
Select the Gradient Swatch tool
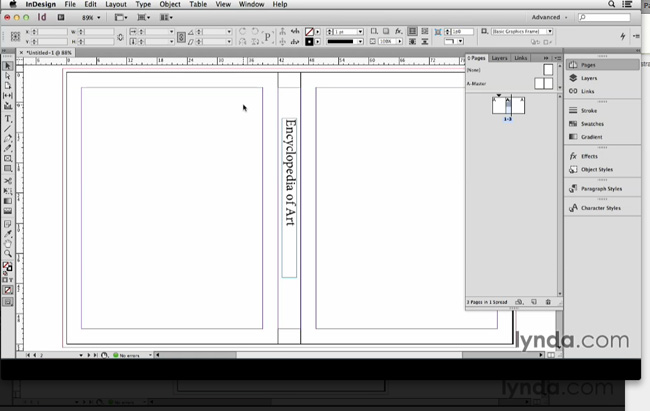pyautogui.click(x=8, y=201)
